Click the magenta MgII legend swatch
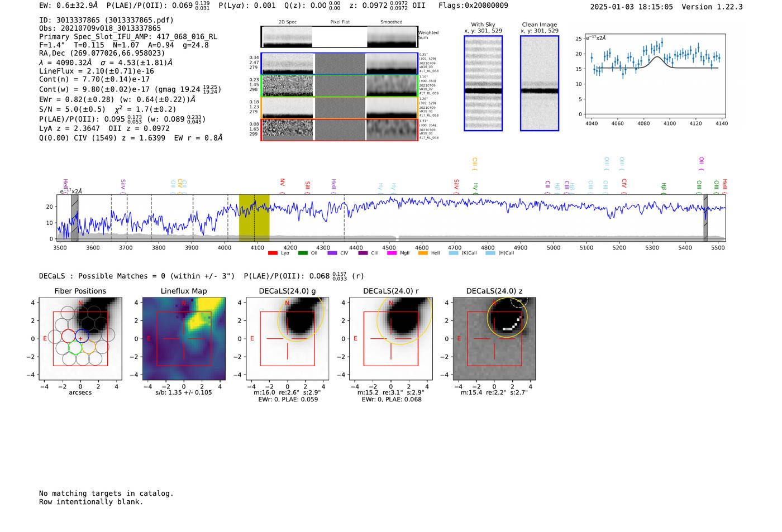The width and height of the screenshot is (782, 532). tap(392, 253)
